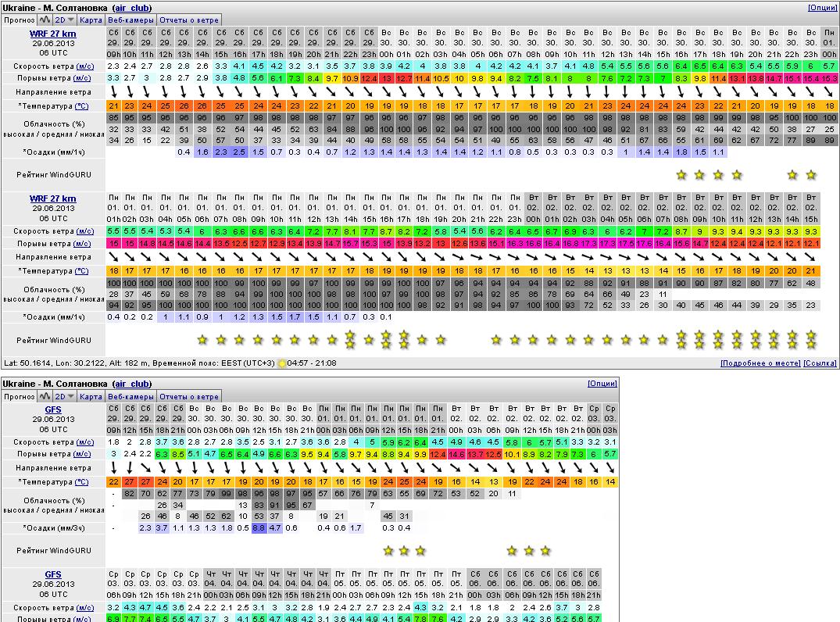Open the [Опции] link in the top panel
Image resolution: width=840 pixels, height=622 pixels.
point(822,7)
